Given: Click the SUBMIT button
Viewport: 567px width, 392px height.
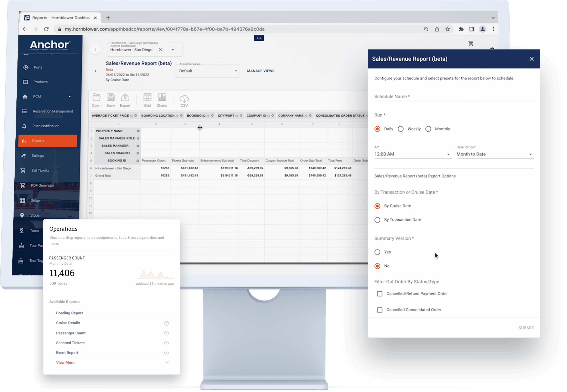Looking at the screenshot, I should click(526, 328).
